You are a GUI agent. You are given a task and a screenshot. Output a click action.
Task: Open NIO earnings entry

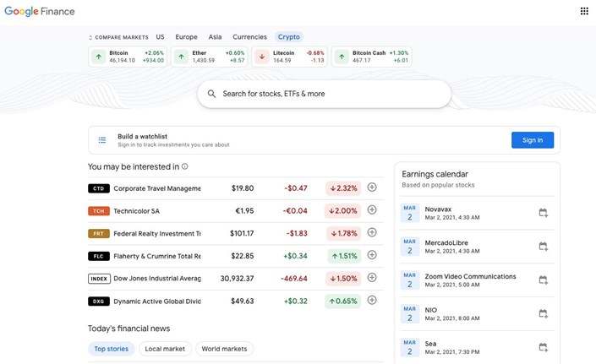point(477,313)
